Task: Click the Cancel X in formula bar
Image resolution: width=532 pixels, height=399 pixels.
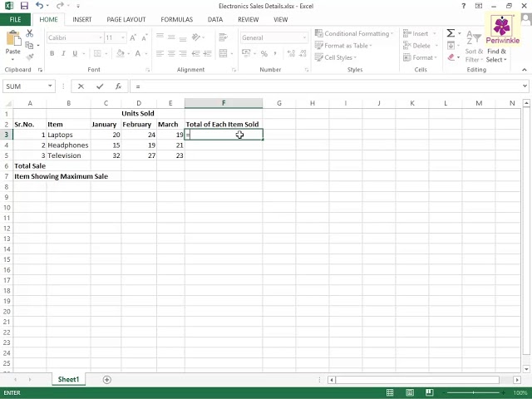Action: [x=81, y=86]
